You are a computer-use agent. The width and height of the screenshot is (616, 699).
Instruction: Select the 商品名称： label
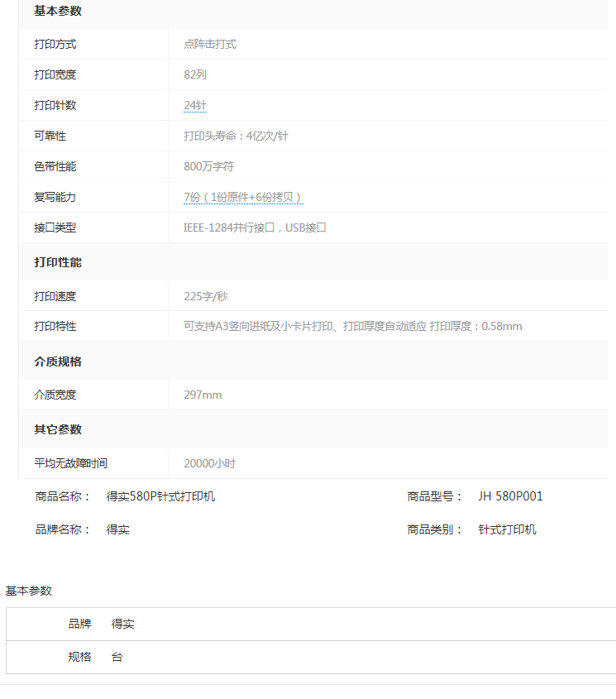[63, 496]
